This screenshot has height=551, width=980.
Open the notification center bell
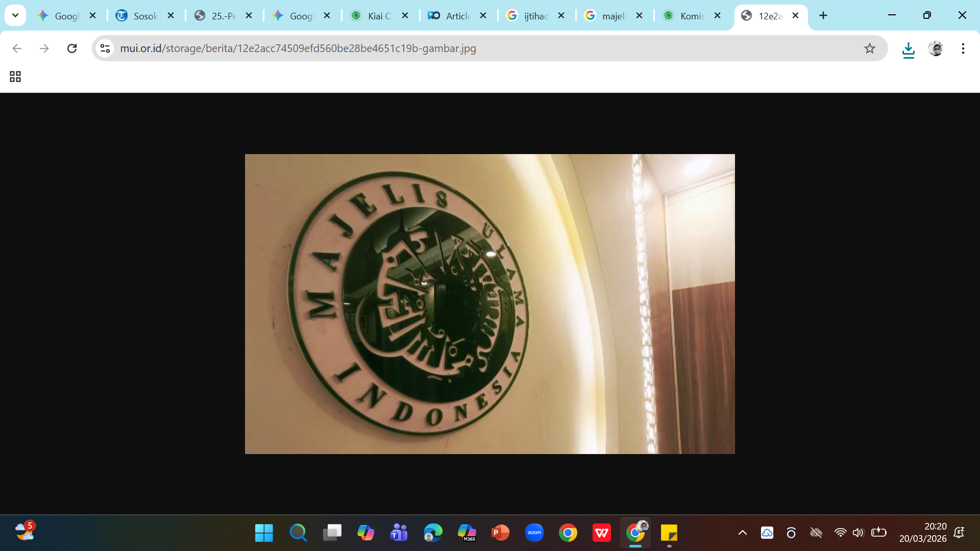(959, 533)
